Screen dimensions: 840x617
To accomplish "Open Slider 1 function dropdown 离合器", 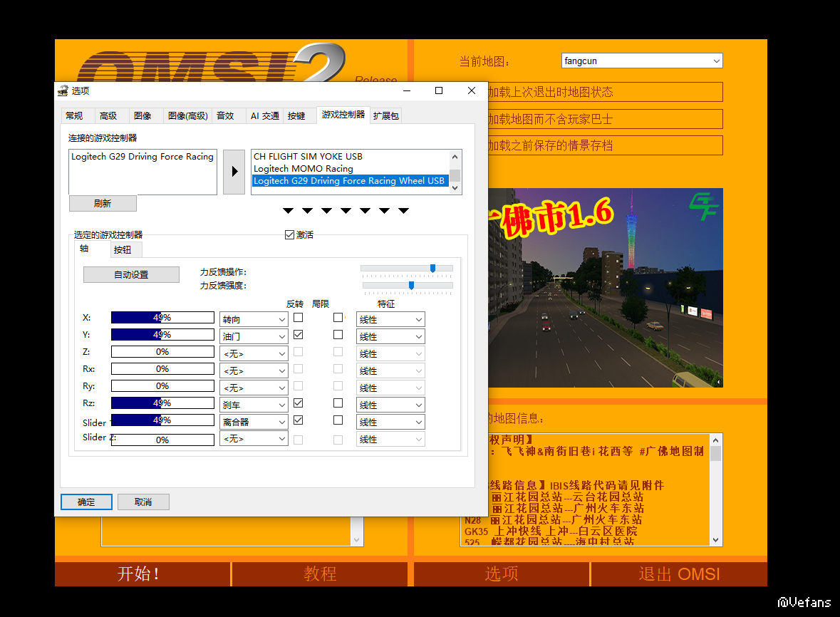I will [x=254, y=422].
